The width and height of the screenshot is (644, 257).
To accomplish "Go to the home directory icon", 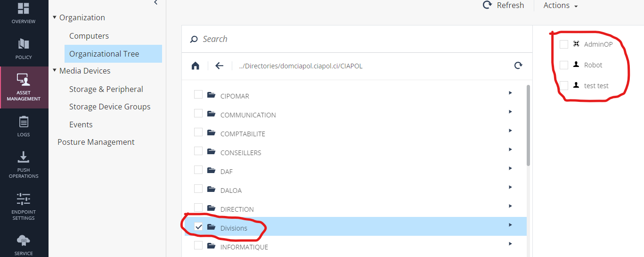I will point(196,66).
